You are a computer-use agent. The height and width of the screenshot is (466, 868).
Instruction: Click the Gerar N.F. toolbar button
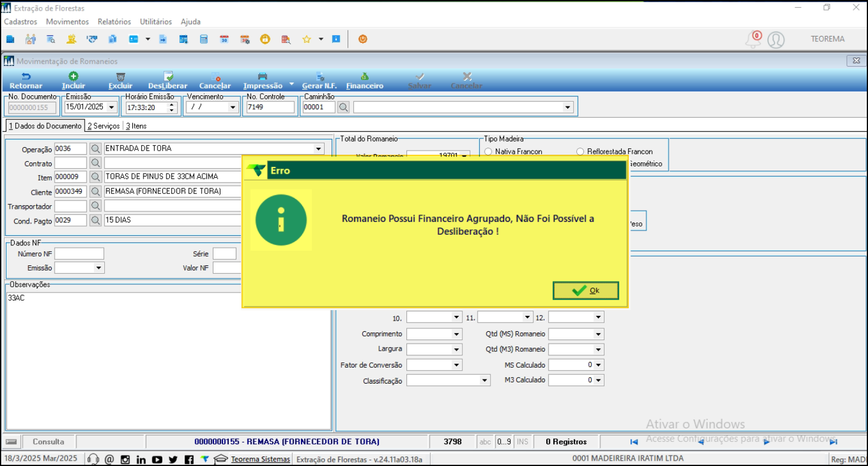pos(319,81)
